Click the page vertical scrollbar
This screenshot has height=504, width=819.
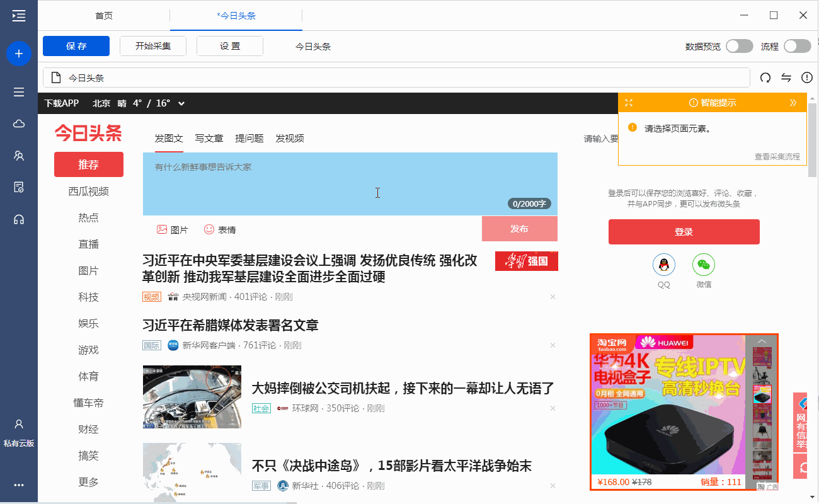click(813, 139)
